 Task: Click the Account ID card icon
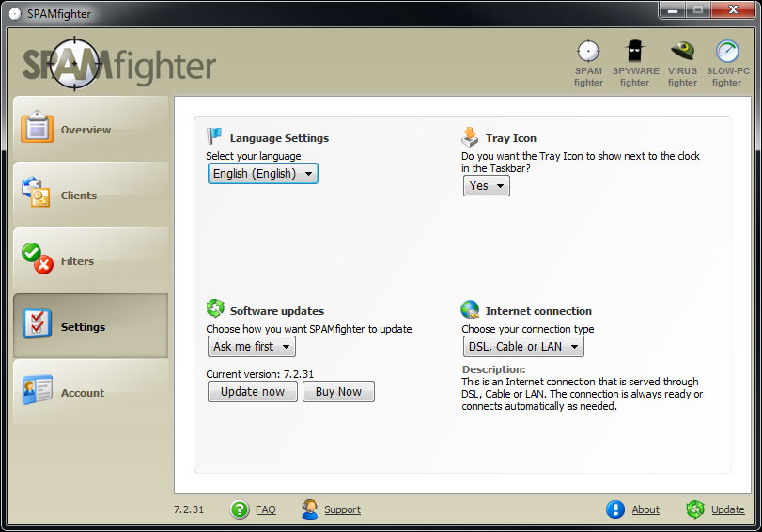37,389
